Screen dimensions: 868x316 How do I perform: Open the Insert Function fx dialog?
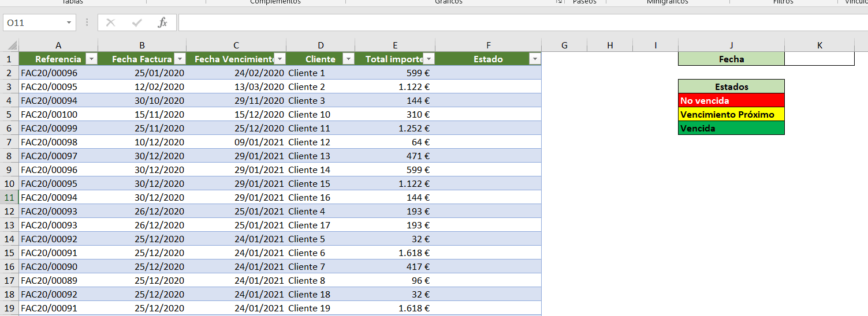click(163, 22)
